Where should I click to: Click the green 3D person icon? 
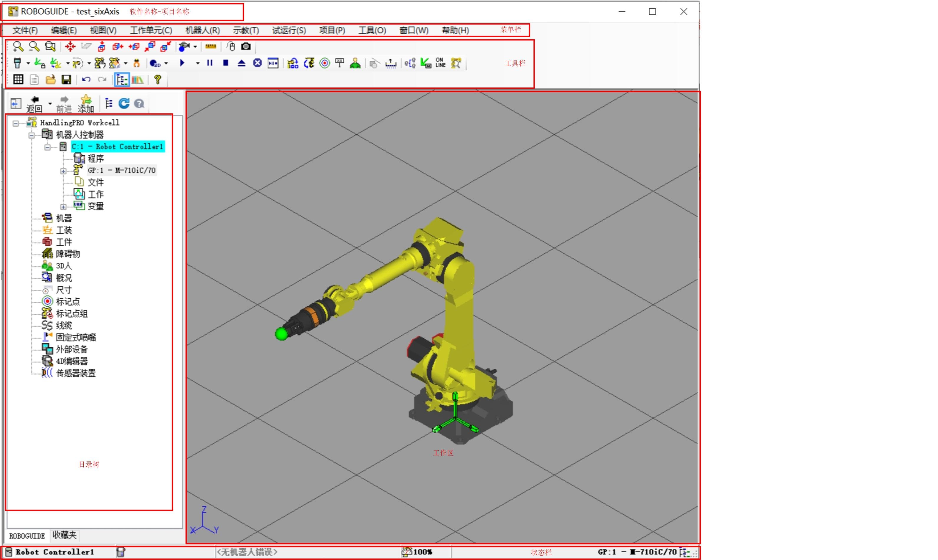pos(355,63)
